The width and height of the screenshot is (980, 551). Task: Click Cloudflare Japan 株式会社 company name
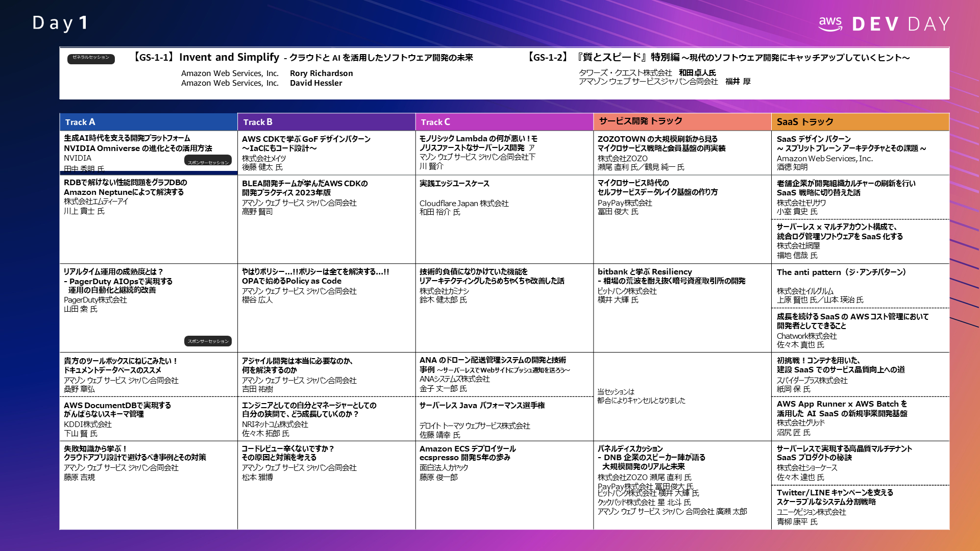coord(464,204)
